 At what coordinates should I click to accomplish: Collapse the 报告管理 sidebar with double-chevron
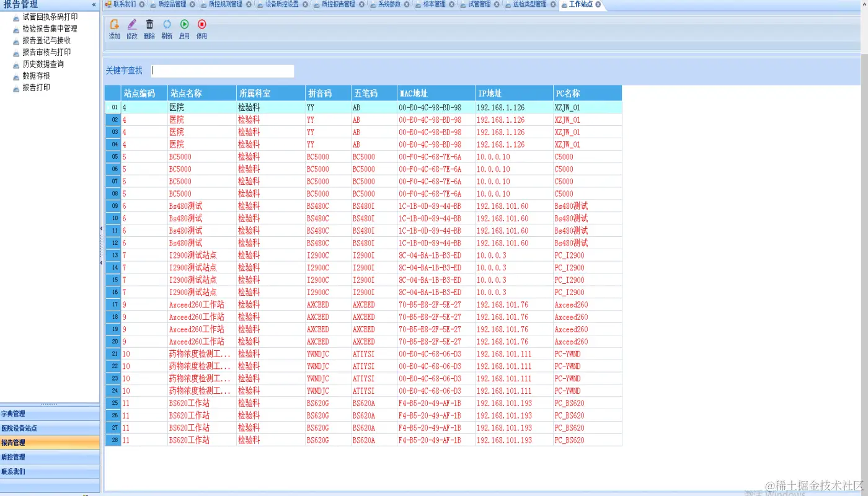[x=94, y=4]
